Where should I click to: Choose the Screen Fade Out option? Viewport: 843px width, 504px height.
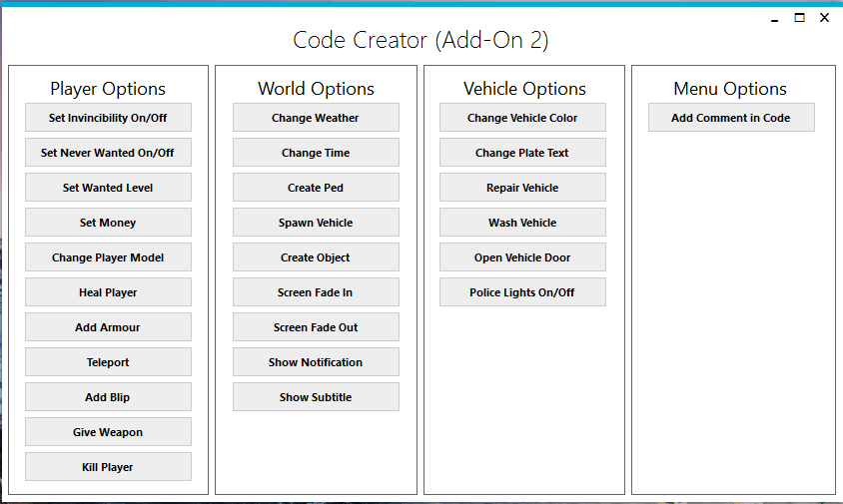pos(316,327)
